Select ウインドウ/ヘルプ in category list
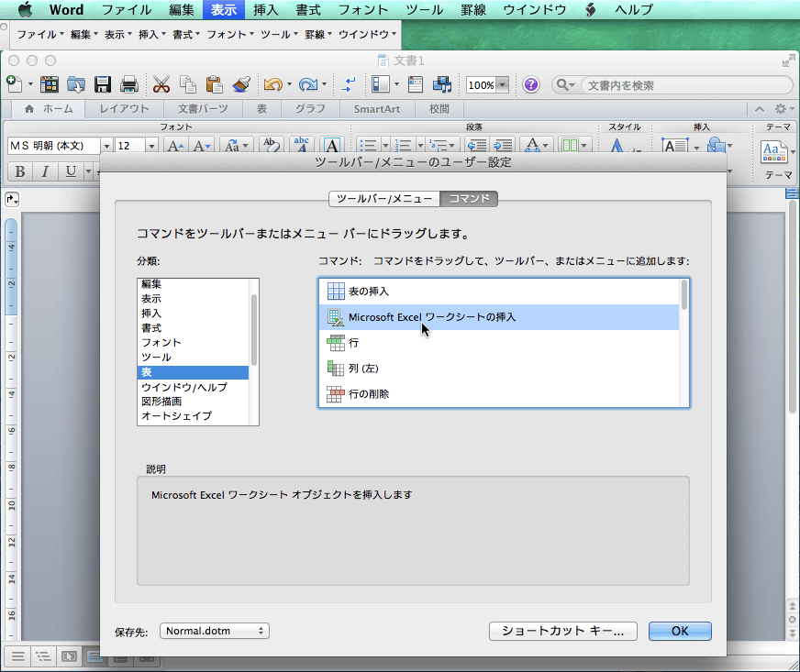800x672 pixels. (x=194, y=387)
